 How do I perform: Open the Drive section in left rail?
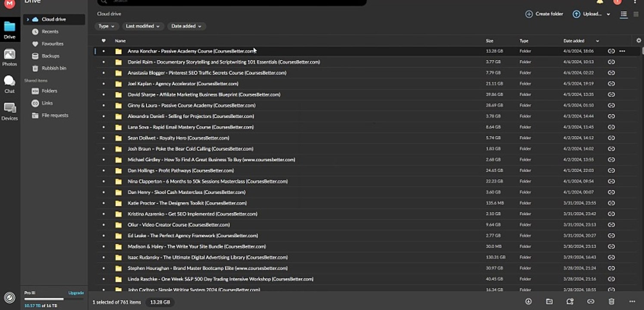9,29
